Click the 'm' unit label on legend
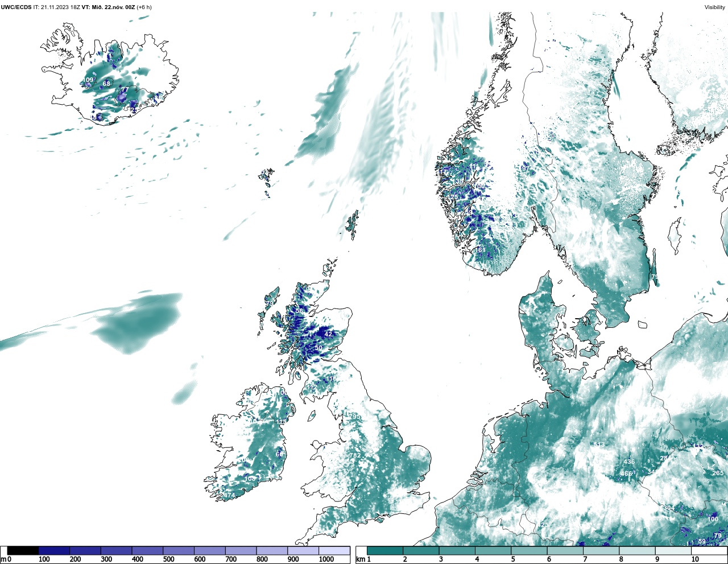Screen dimensions: 728x564 [3, 560]
